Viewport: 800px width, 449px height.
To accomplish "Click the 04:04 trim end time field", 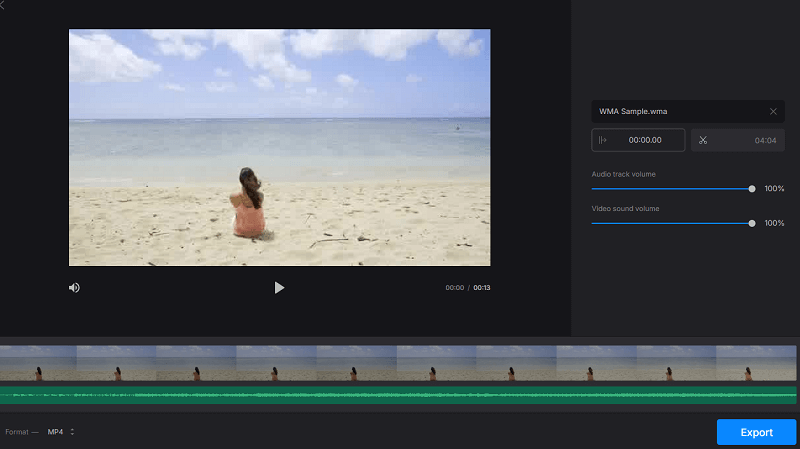I will point(765,140).
